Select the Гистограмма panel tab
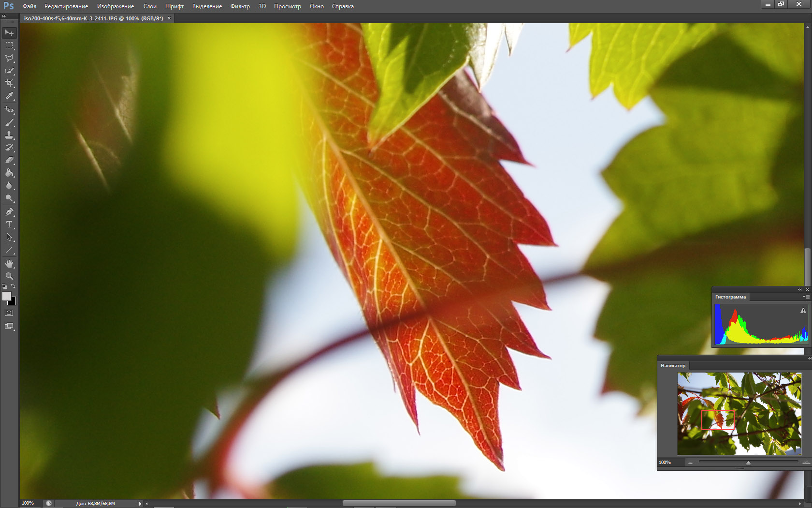This screenshot has height=508, width=812. (730, 297)
